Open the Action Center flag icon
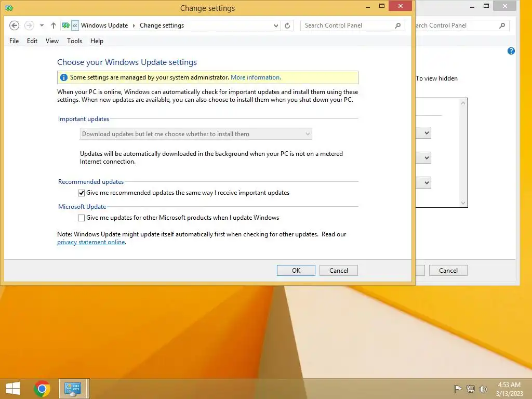This screenshot has height=399, width=532. pos(458,389)
